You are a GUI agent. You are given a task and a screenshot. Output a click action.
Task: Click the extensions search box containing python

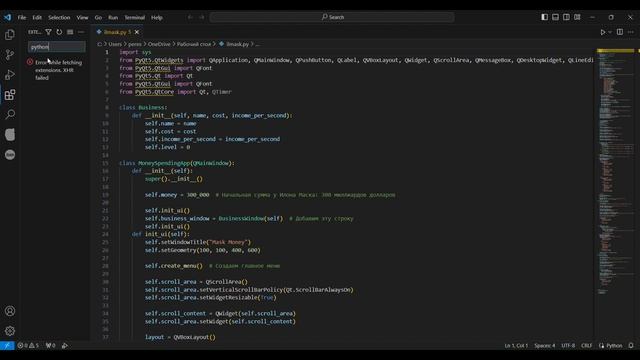[57, 47]
